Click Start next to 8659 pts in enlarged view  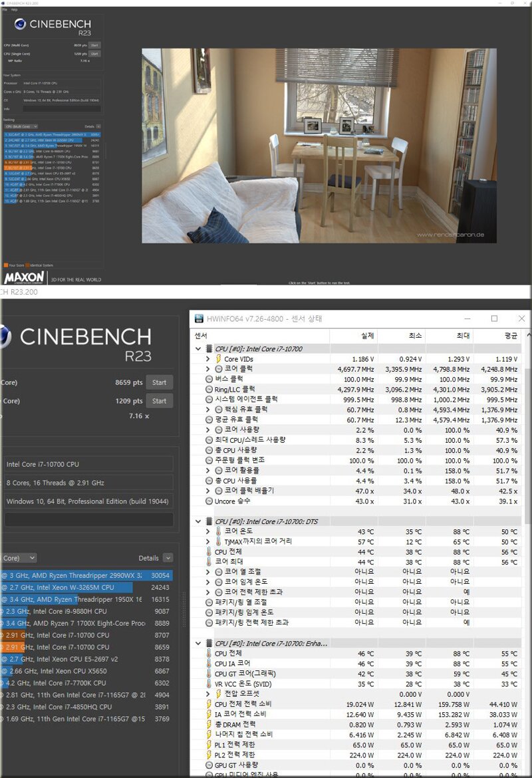(160, 382)
